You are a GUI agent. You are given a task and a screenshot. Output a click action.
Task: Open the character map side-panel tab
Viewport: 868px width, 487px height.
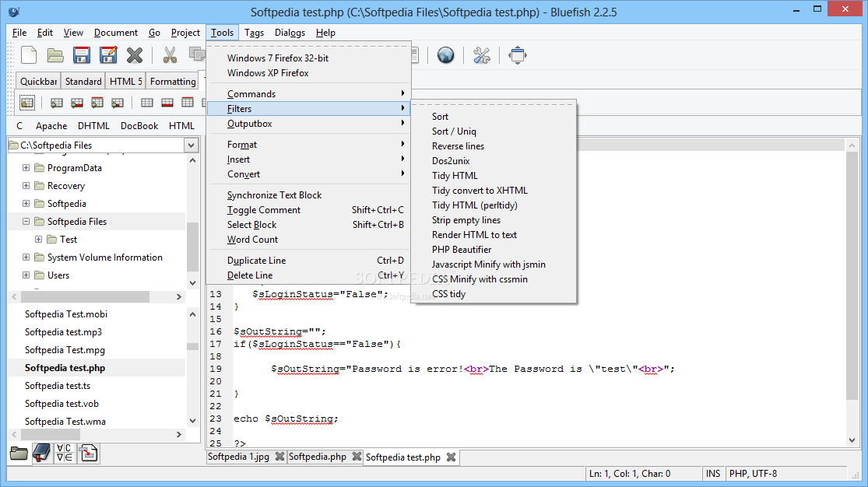click(x=65, y=454)
